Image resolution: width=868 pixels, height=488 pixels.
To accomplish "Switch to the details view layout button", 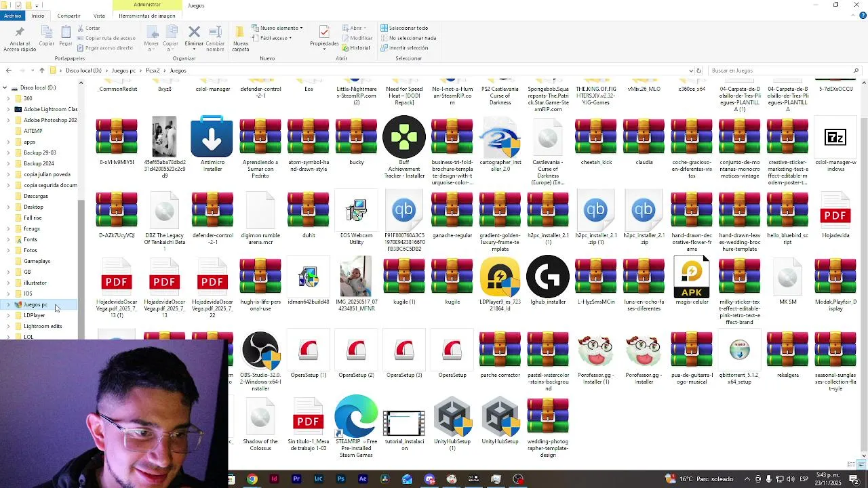I will point(852,464).
